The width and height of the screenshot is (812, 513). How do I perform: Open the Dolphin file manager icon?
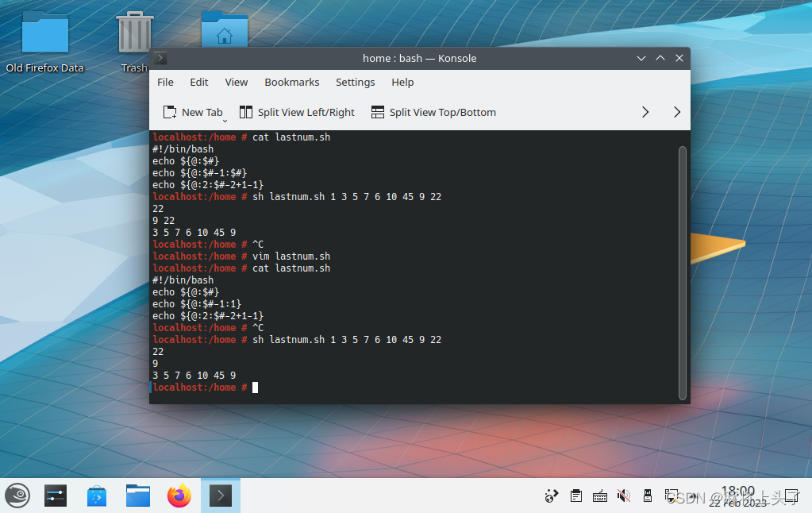[x=137, y=495]
